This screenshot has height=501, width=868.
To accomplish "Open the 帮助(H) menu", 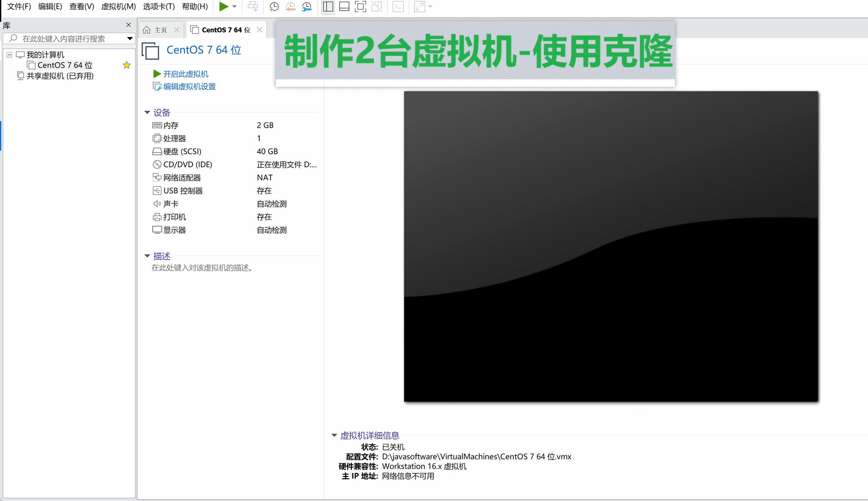I will 195,7.
